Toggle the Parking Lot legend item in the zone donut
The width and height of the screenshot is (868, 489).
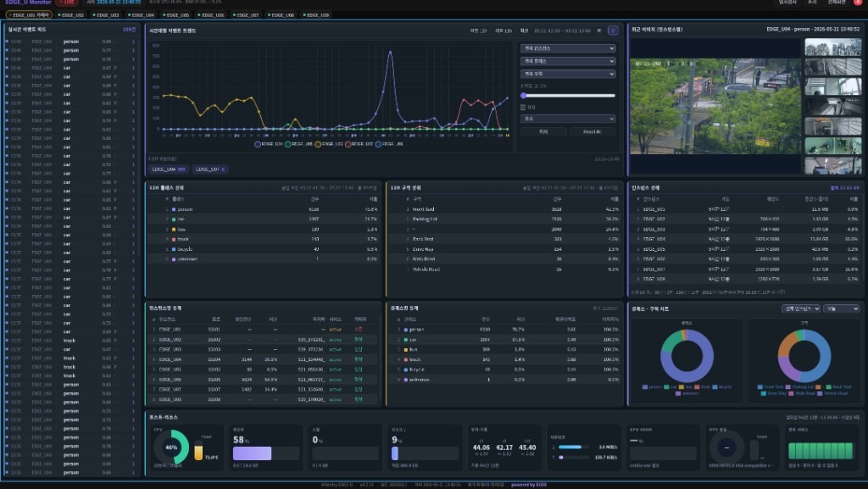pos(798,386)
